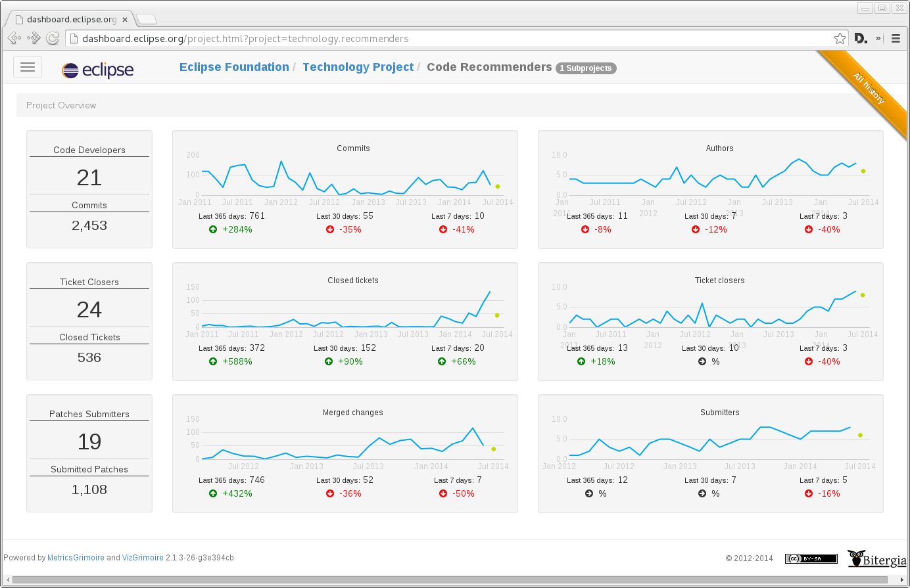
Task: Open the Eclipse Foundation breadcrumb link
Action: click(x=234, y=67)
